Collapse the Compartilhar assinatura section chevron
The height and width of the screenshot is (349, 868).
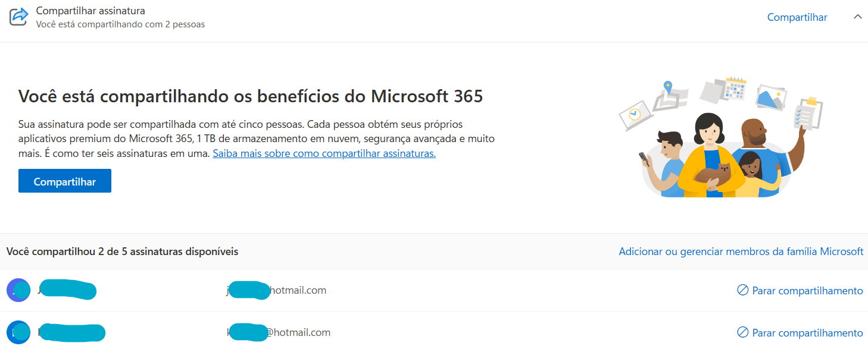coord(857,17)
